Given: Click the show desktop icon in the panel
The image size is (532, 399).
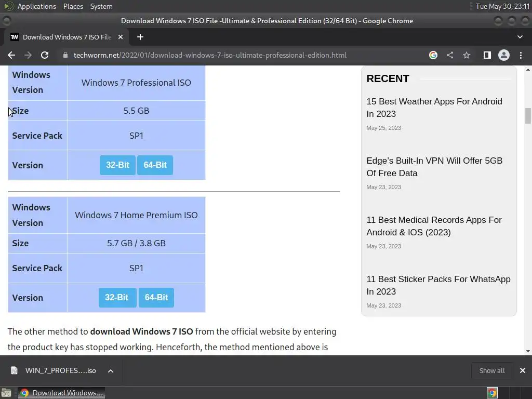Looking at the screenshot, I should (x=6, y=393).
